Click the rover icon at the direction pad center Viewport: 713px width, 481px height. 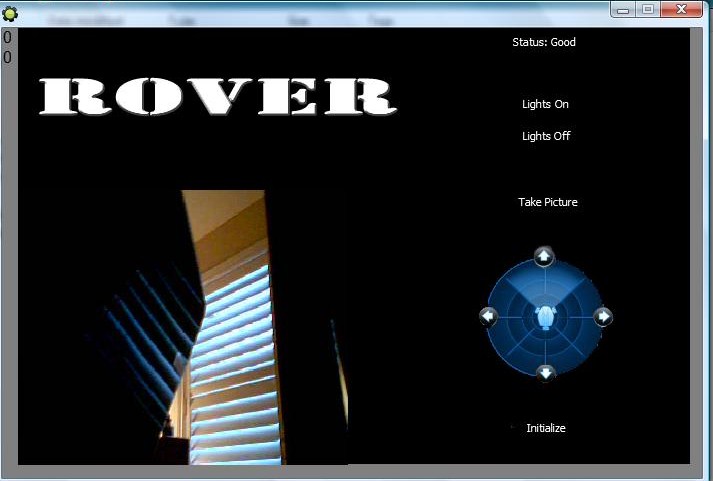click(x=545, y=317)
